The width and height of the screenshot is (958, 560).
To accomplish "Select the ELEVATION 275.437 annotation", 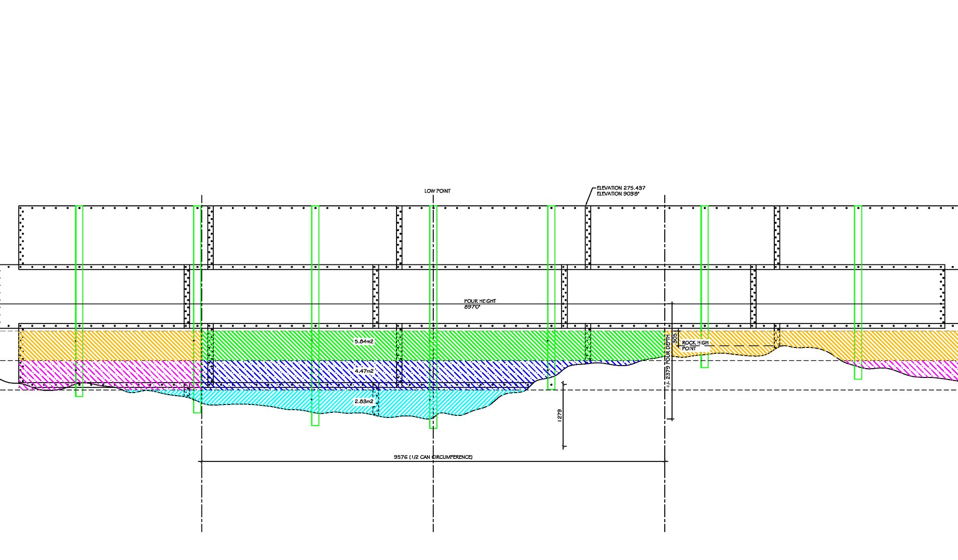I will pos(621,188).
